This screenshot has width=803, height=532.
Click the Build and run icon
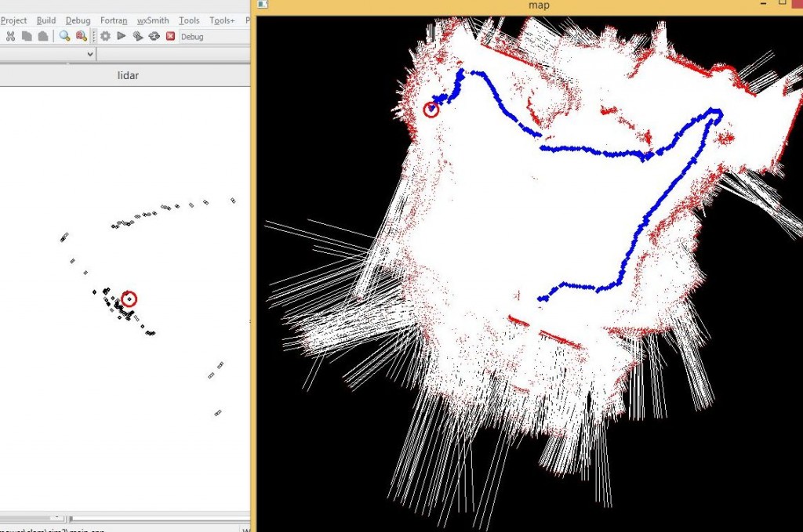pos(137,36)
